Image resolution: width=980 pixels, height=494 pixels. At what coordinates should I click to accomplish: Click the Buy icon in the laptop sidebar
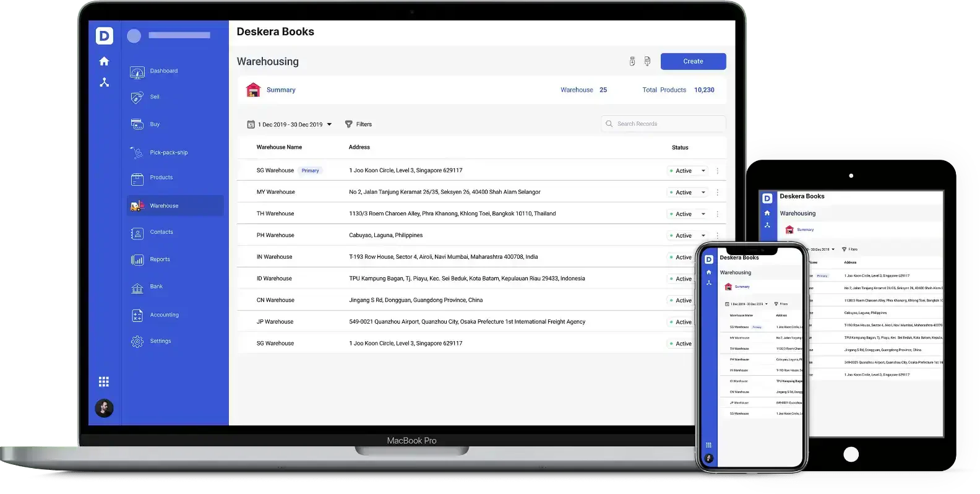coord(137,124)
